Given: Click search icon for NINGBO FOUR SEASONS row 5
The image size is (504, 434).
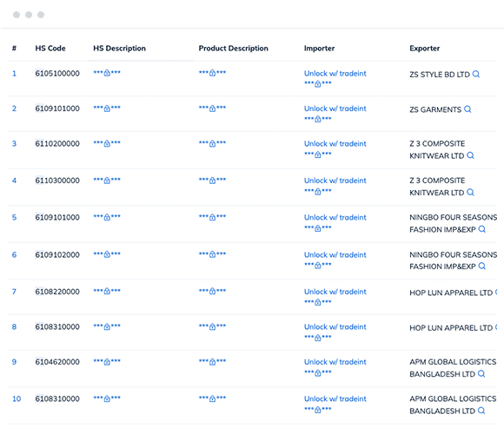Looking at the screenshot, I should click(x=481, y=229).
